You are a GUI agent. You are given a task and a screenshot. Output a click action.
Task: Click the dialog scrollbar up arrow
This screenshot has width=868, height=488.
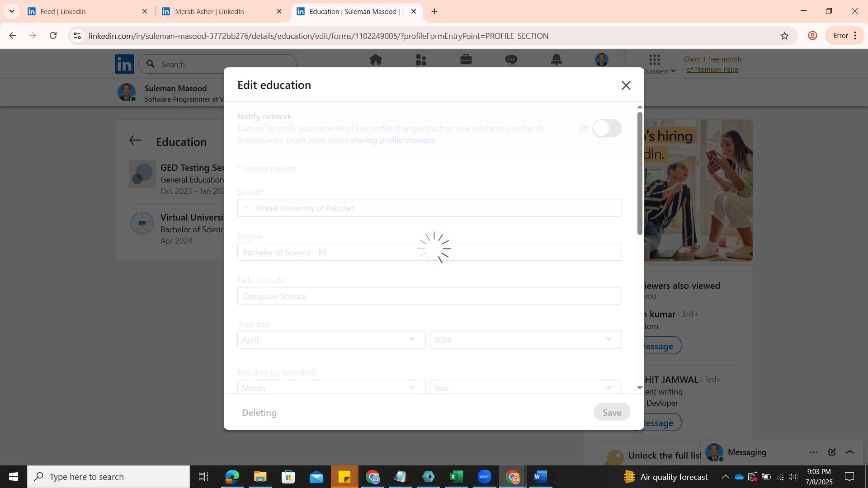pos(640,107)
